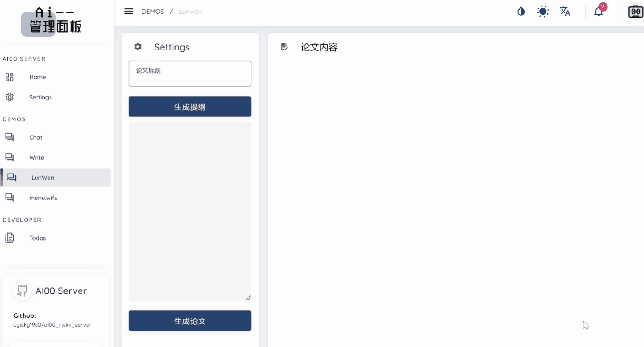
Task: Click the Settings panel gear icon
Action: click(x=138, y=47)
